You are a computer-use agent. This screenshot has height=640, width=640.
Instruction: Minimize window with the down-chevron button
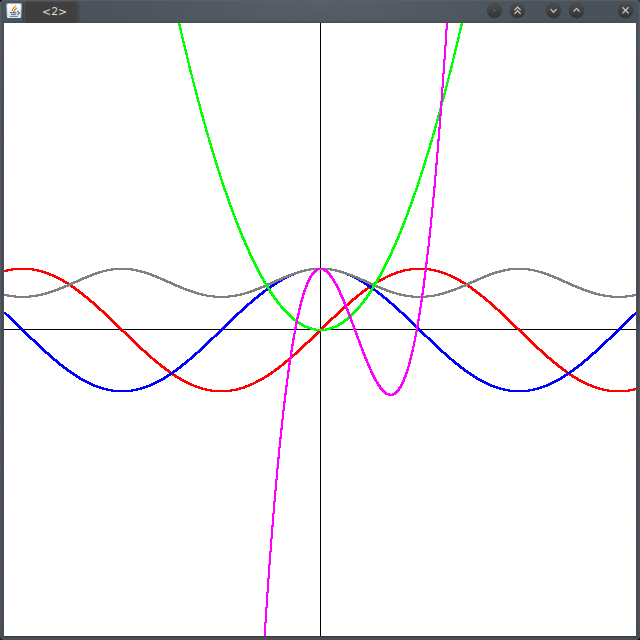click(553, 11)
